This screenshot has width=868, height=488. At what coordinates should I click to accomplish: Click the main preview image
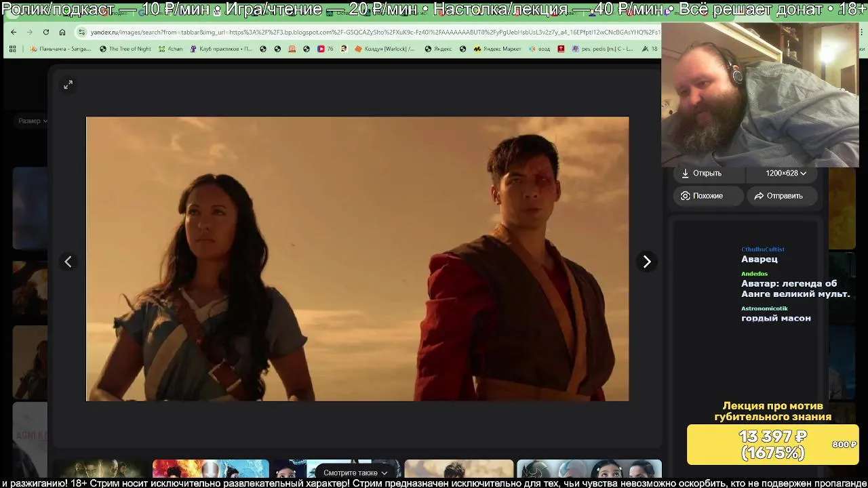357,259
